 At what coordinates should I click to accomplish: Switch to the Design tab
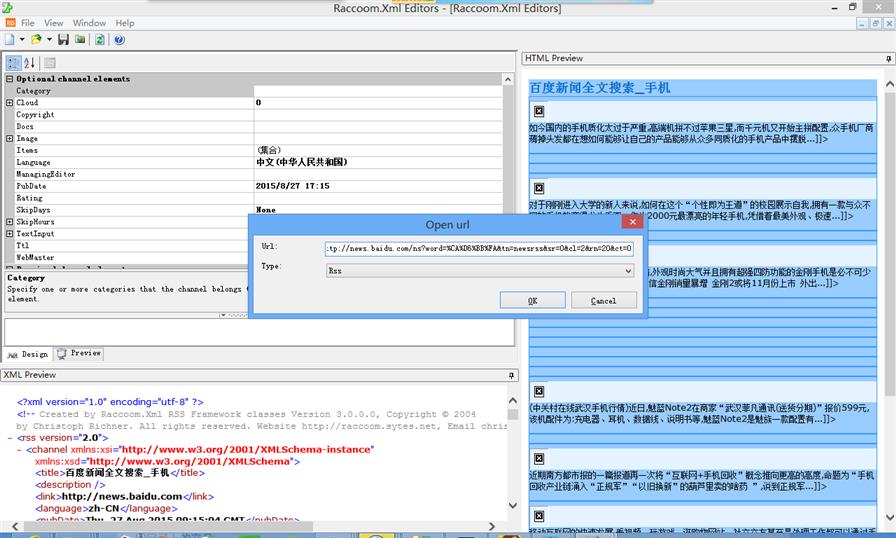tap(28, 354)
